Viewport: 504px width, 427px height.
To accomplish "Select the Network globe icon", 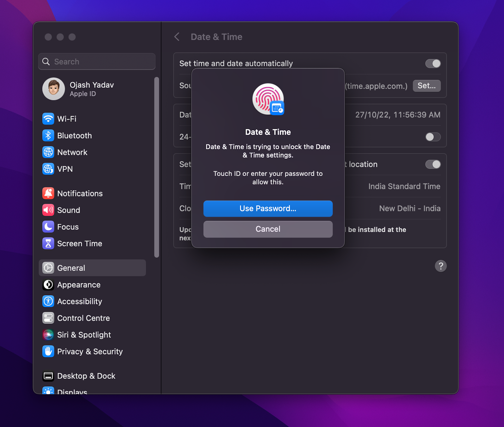I will click(x=48, y=152).
